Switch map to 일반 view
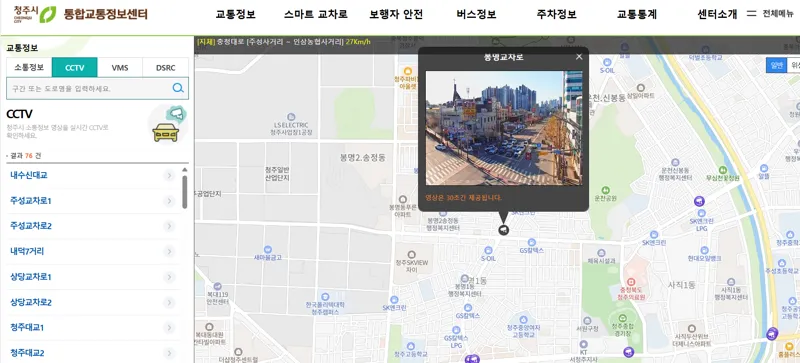800x363 pixels. tap(777, 65)
